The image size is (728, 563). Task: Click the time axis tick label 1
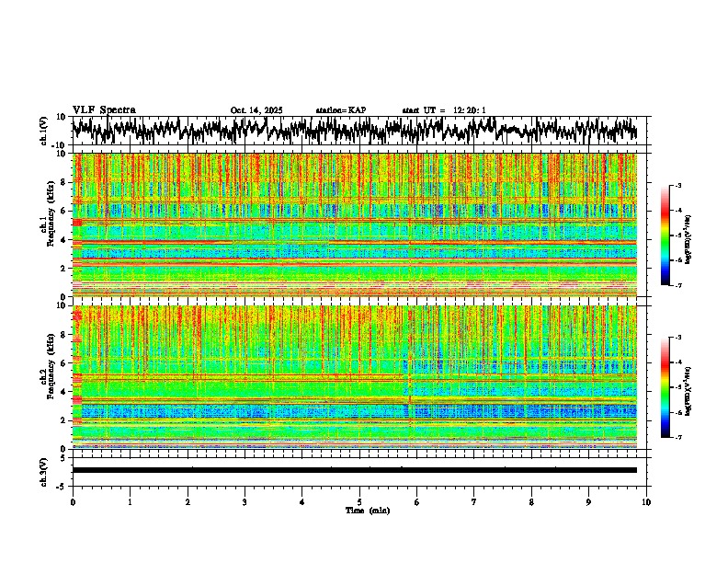130,502
